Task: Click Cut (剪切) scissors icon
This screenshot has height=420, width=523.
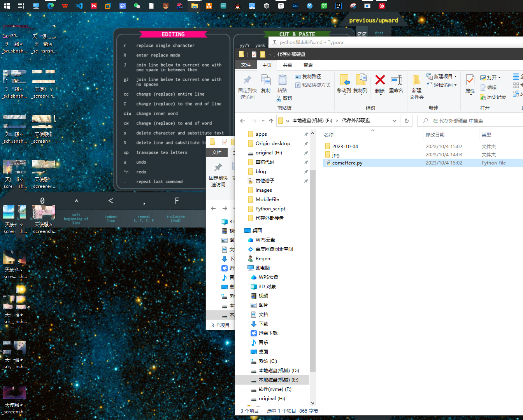Action: pos(284,98)
